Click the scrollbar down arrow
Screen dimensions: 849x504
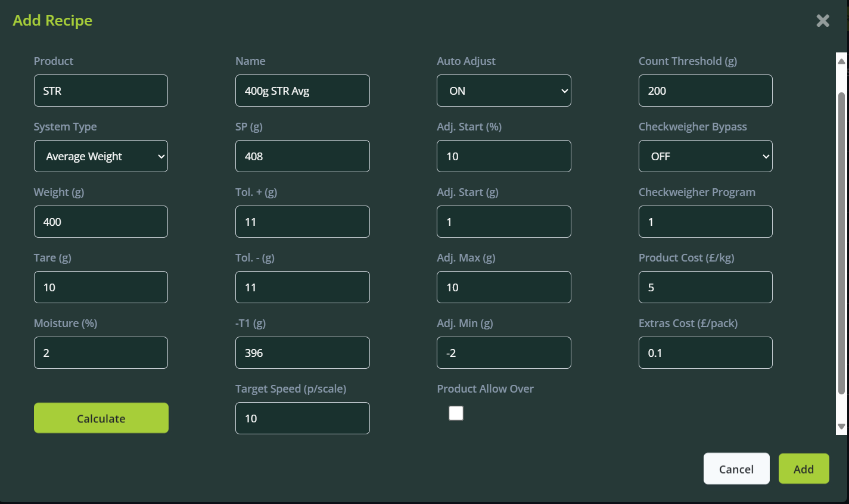tap(841, 427)
